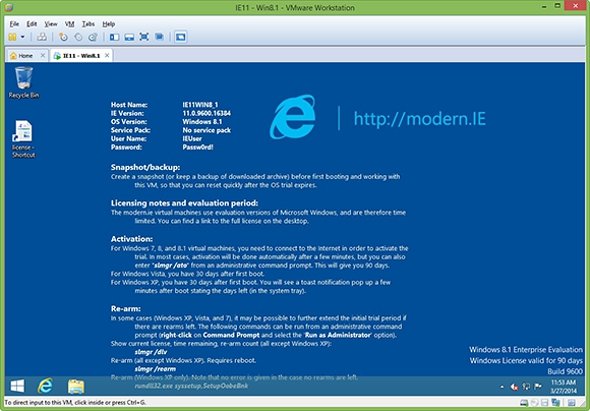Click Internet Explorer in the guest taskbar
The image size is (590, 411).
45,386
